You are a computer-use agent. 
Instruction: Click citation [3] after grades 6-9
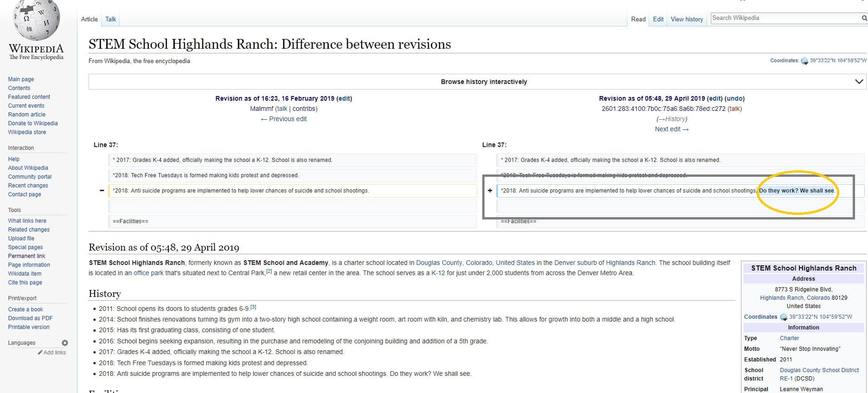click(253, 307)
